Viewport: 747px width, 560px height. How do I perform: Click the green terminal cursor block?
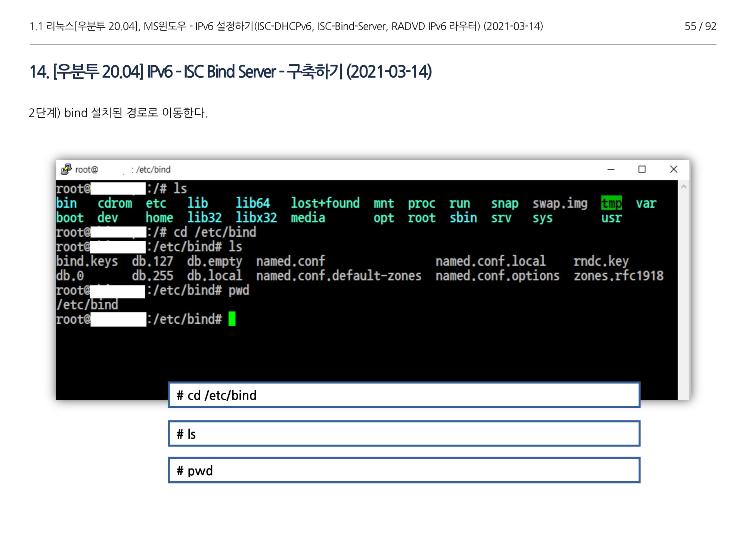pyautogui.click(x=232, y=319)
